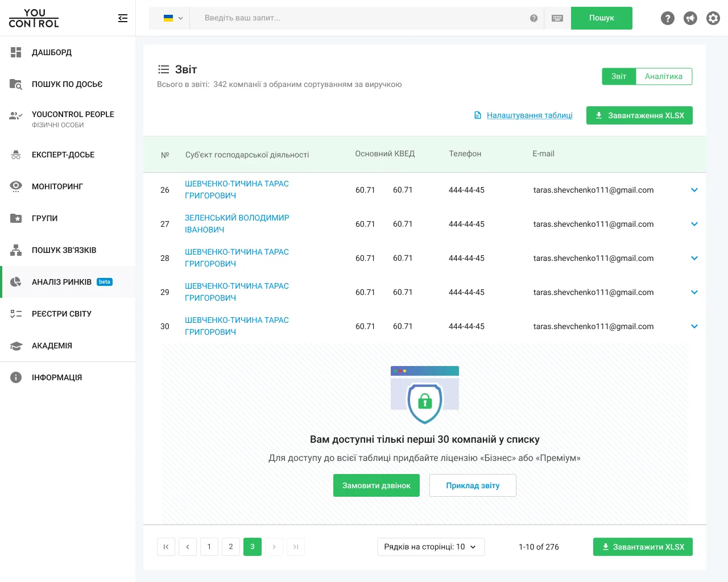Click the search hint icon in search field

[x=533, y=18]
